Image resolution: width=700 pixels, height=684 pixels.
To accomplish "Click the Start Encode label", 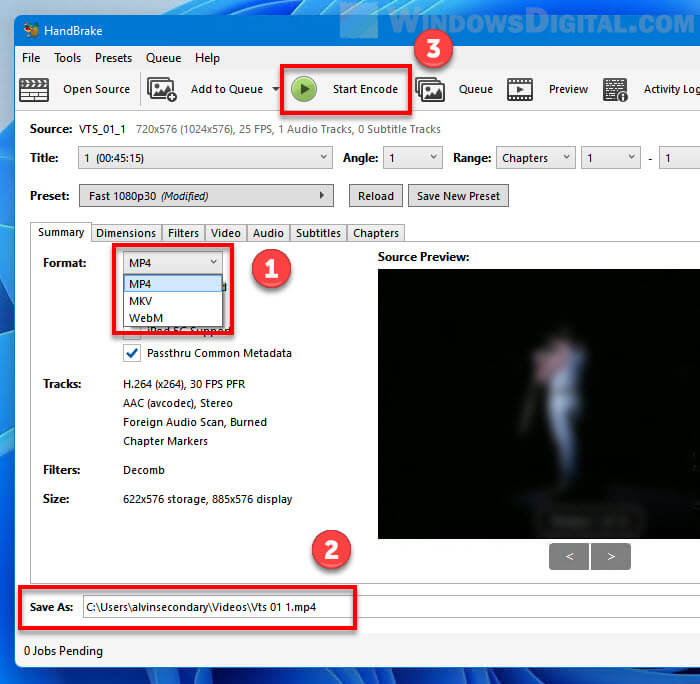I will (365, 89).
